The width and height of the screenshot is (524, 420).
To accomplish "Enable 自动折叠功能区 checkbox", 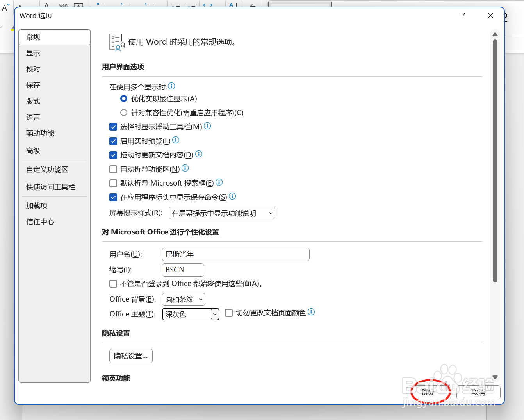I will pos(113,169).
